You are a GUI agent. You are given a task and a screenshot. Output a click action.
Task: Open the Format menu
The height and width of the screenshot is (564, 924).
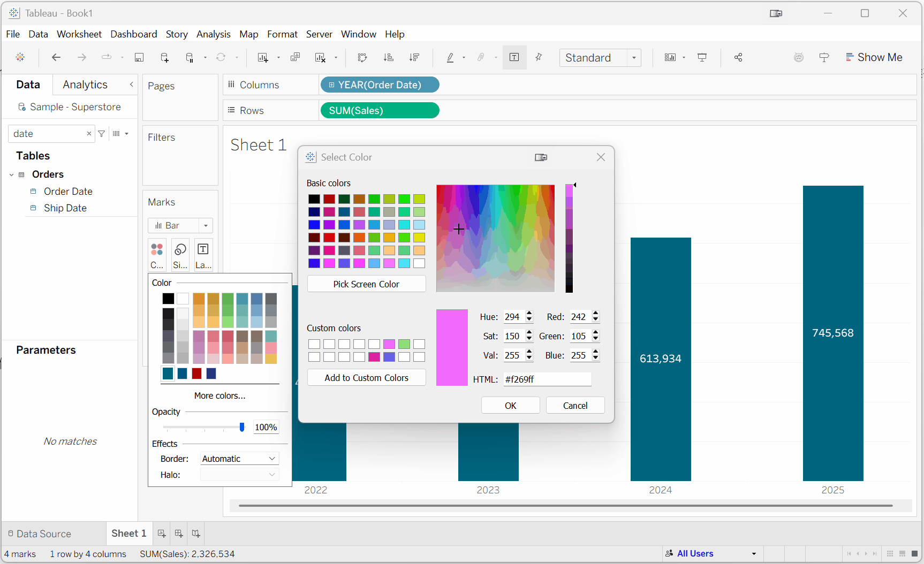[x=282, y=34]
